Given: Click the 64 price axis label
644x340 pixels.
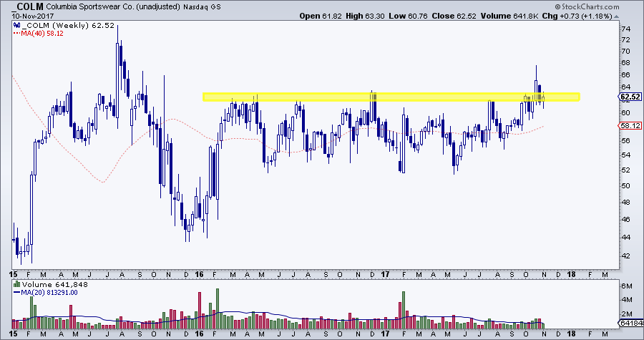Looking at the screenshot, I should pyautogui.click(x=626, y=87).
